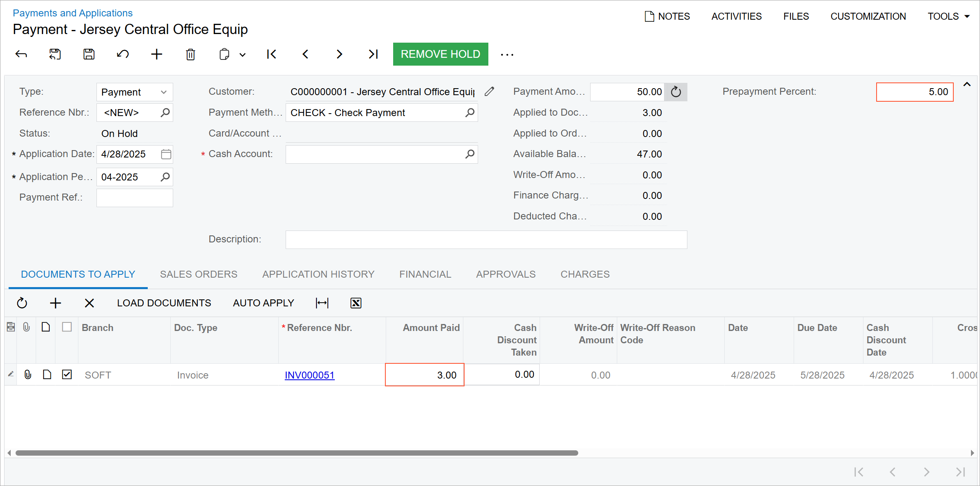Click the Save disk icon

(x=89, y=54)
